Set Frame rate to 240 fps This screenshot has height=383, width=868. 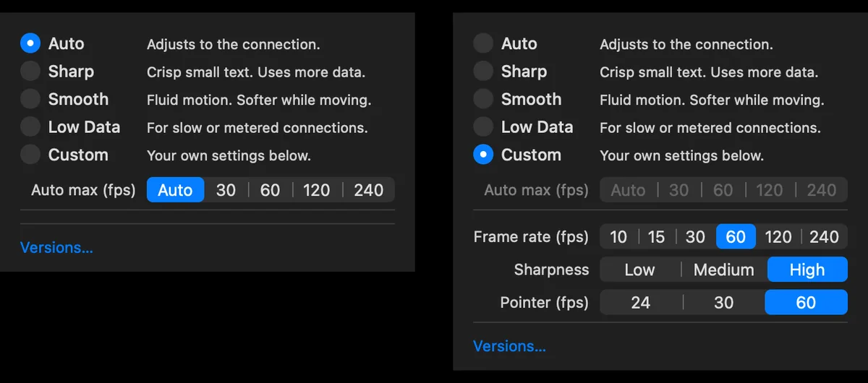(825, 237)
